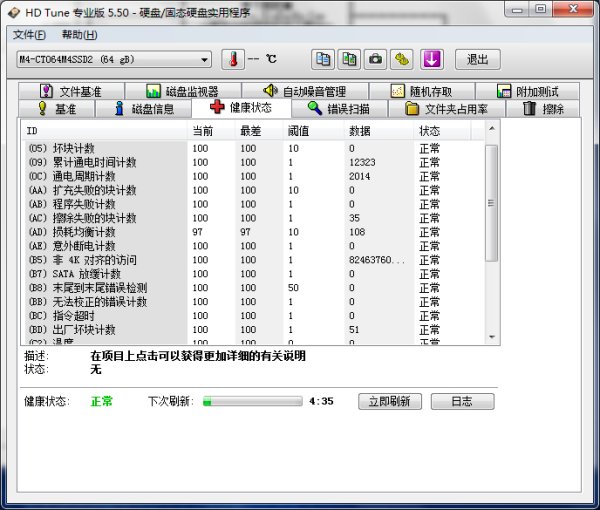Click the 随机存取 tab icon
Image resolution: width=600 pixels, height=510 pixels.
[398, 91]
